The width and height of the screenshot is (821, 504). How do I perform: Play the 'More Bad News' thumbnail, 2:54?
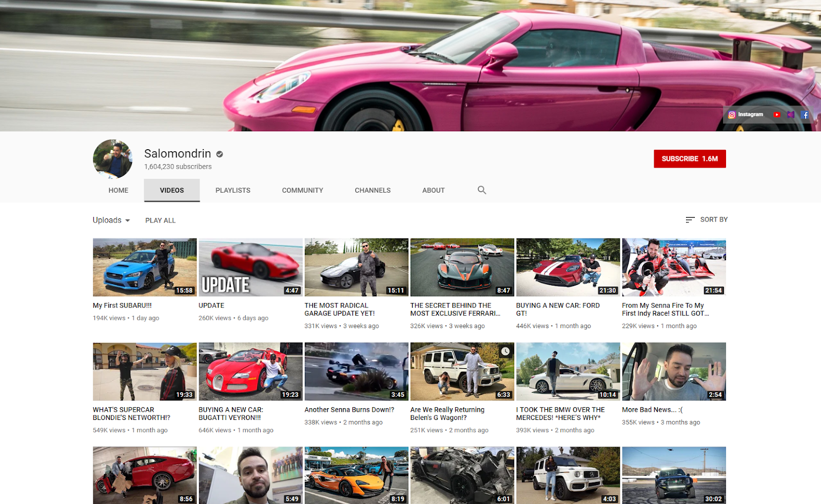point(674,372)
